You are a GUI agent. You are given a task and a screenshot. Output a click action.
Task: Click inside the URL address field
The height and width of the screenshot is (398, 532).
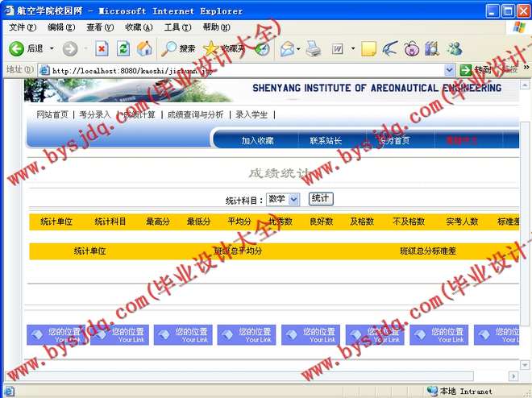[242, 70]
